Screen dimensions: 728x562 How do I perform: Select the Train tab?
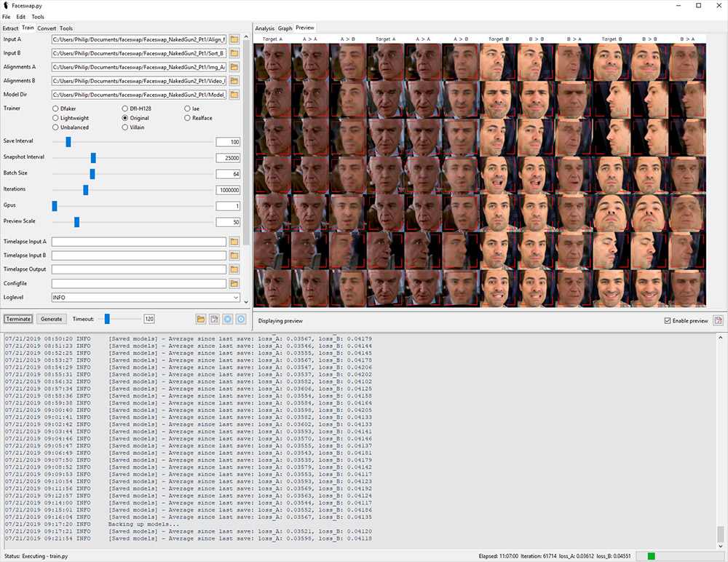click(x=28, y=28)
